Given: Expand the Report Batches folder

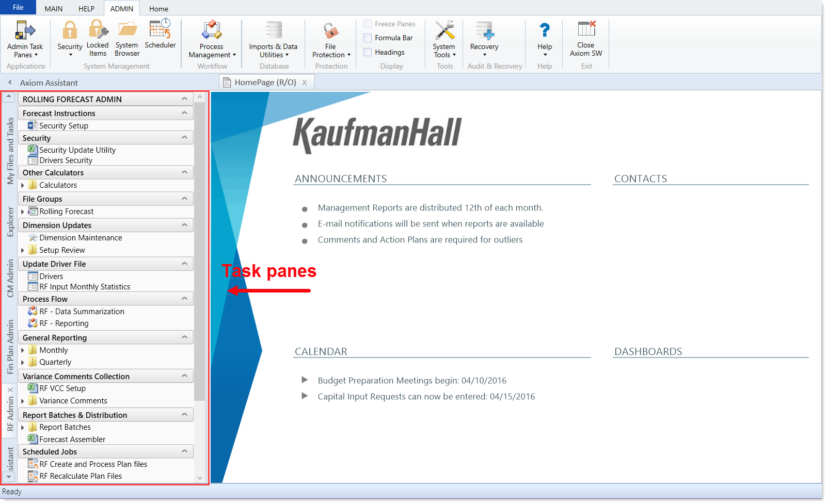Looking at the screenshot, I should pyautogui.click(x=22, y=427).
